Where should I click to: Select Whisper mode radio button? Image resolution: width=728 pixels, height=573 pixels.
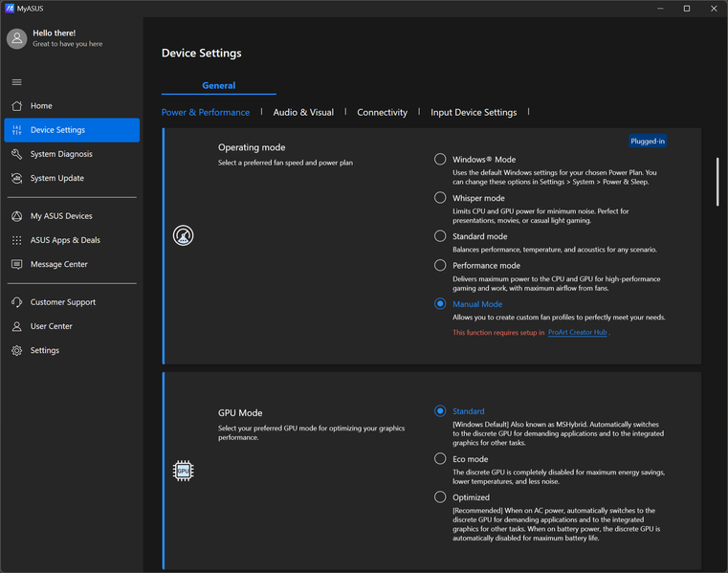pyautogui.click(x=440, y=198)
